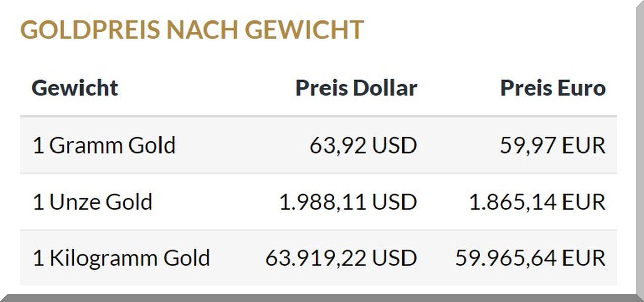Click the 1 Kilogramm Gold row label

click(x=121, y=258)
